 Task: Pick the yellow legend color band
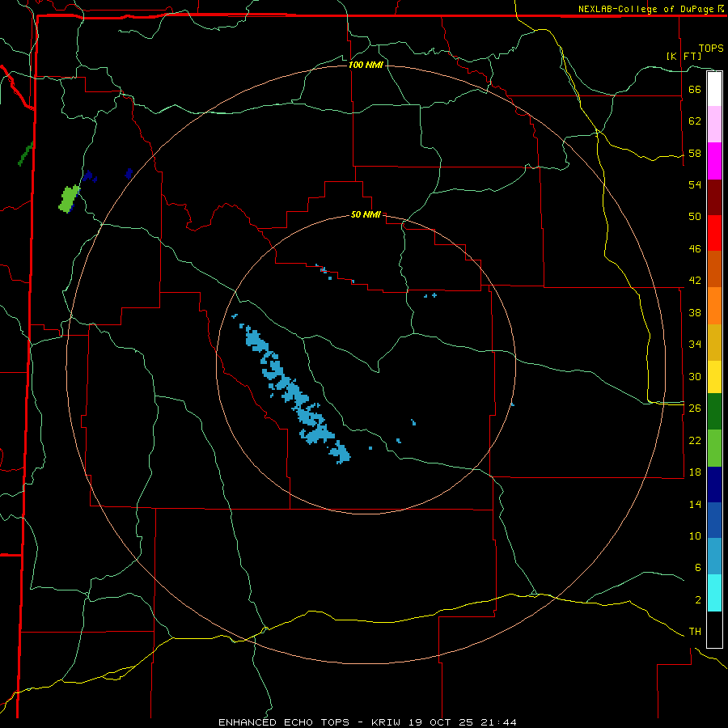[714, 377]
